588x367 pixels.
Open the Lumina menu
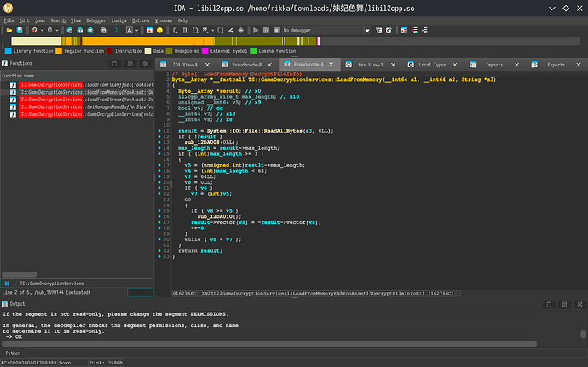point(118,20)
